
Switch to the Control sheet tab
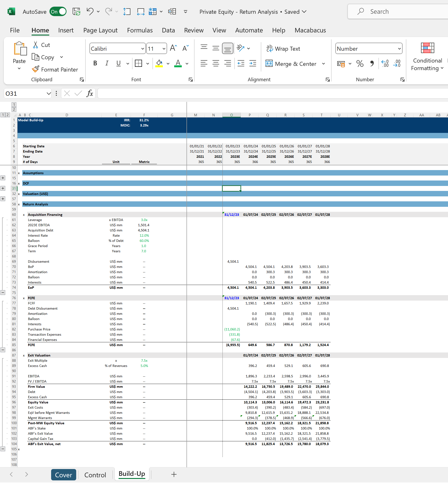[95, 475]
